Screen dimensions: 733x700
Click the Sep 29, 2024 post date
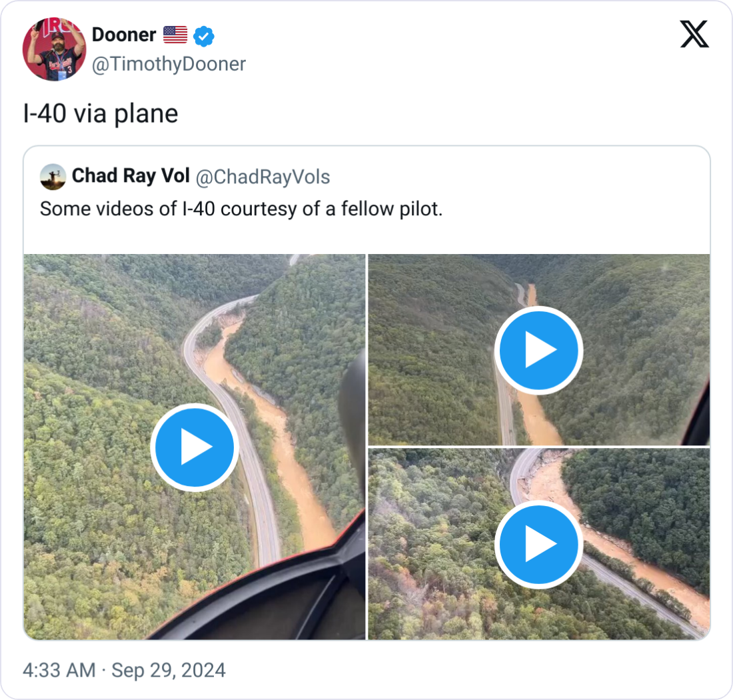(x=169, y=670)
